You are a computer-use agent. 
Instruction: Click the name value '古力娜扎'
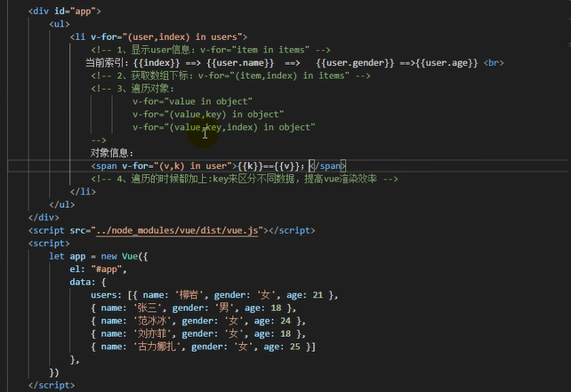coord(157,347)
